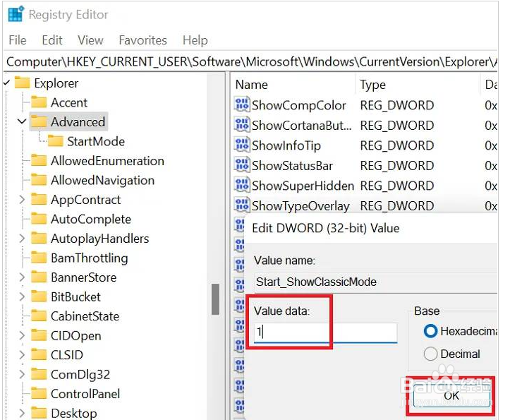Select the AllowedNavigation folder icon
Image resolution: width=522 pixels, height=420 pixels.
39,180
